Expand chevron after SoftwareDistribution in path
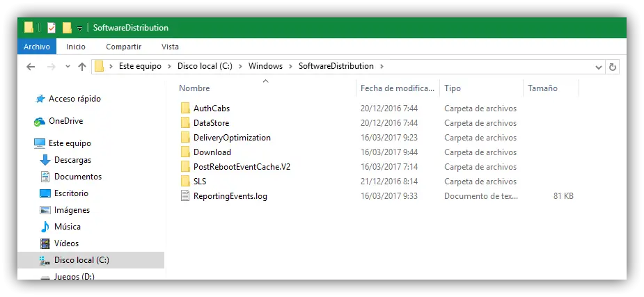 tap(382, 66)
